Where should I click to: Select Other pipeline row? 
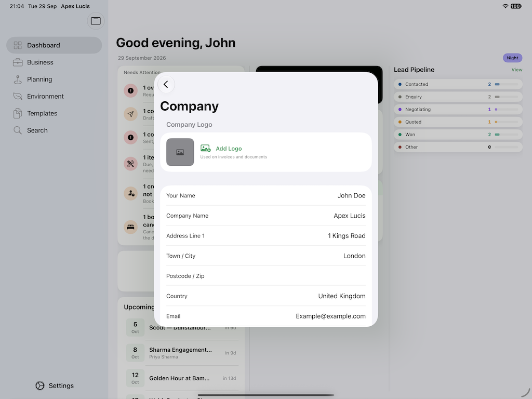458,147
